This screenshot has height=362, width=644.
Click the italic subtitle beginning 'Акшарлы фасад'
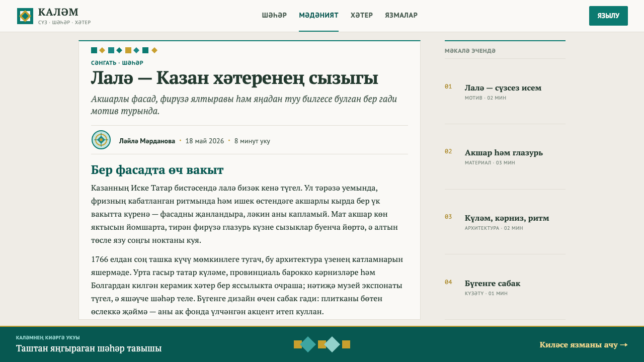pyautogui.click(x=244, y=105)
